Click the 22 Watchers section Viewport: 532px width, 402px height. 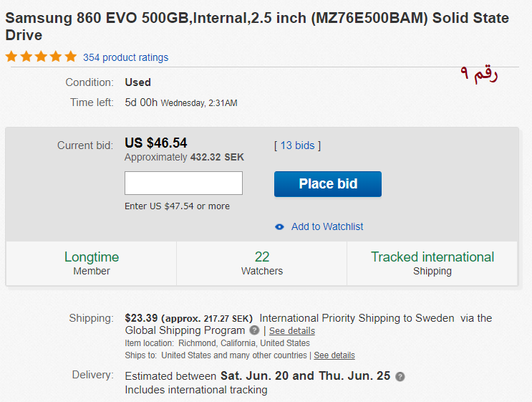[x=262, y=263]
